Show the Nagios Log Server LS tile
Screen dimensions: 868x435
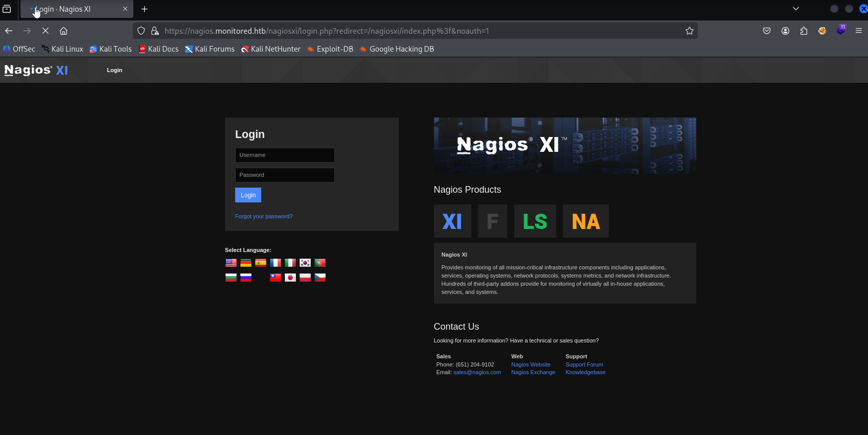pos(535,221)
